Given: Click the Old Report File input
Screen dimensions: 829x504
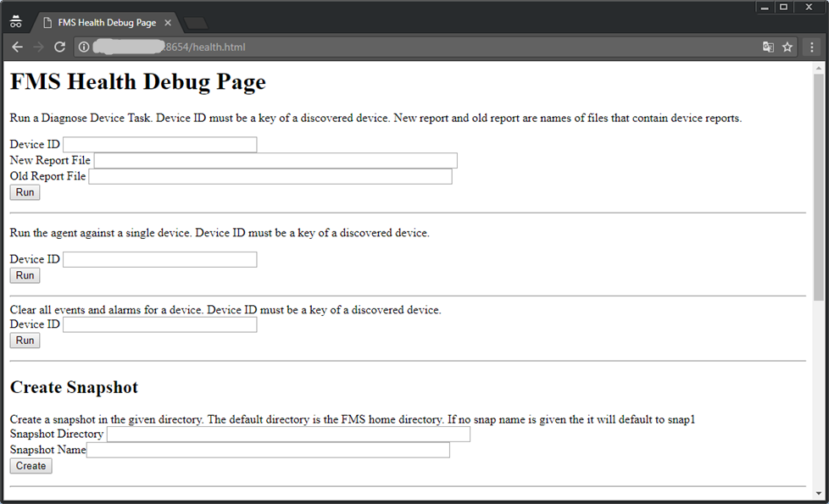Looking at the screenshot, I should click(270, 176).
